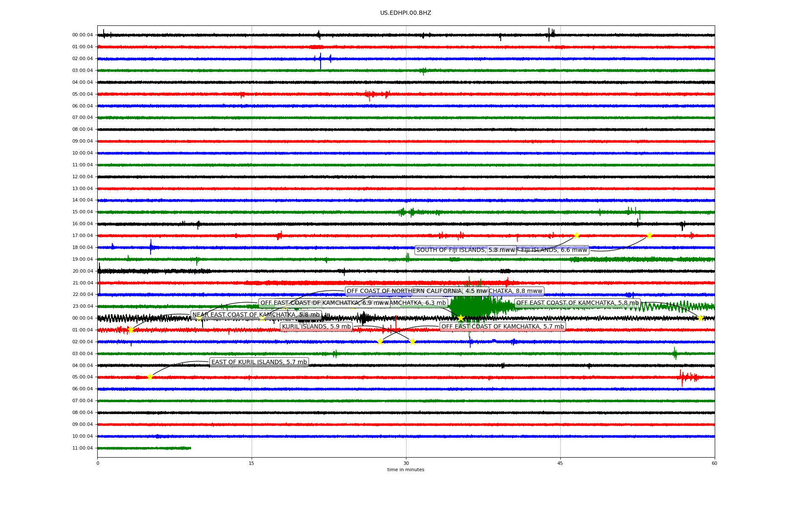Click the x-axis label time in minutes
Screen dimensions: 812x508
click(406, 470)
